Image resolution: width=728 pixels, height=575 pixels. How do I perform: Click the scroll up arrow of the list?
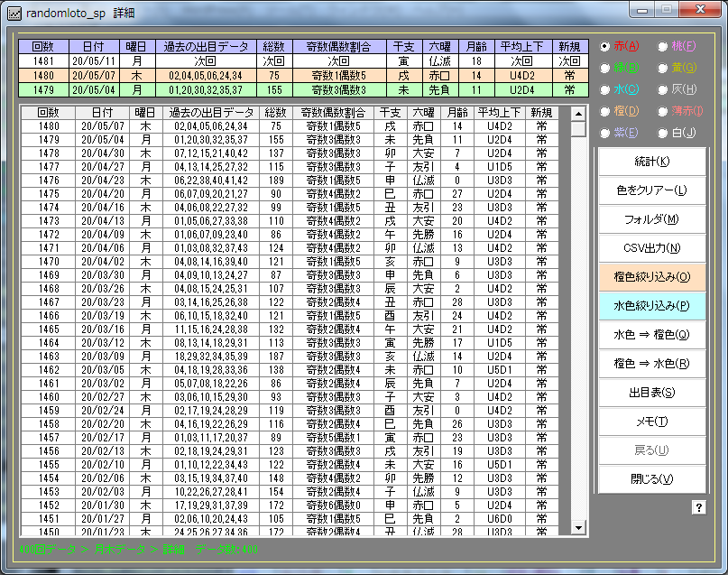578,114
